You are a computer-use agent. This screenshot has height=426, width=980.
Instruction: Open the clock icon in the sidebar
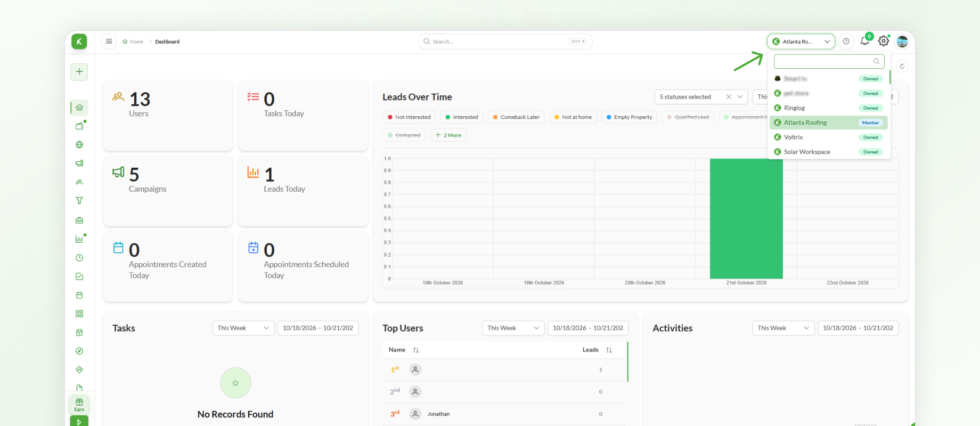coord(79,258)
